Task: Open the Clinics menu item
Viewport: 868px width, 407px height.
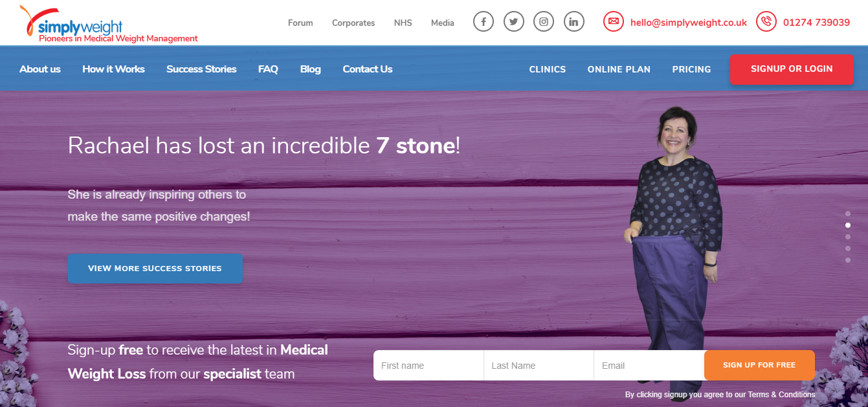Action: click(x=548, y=69)
